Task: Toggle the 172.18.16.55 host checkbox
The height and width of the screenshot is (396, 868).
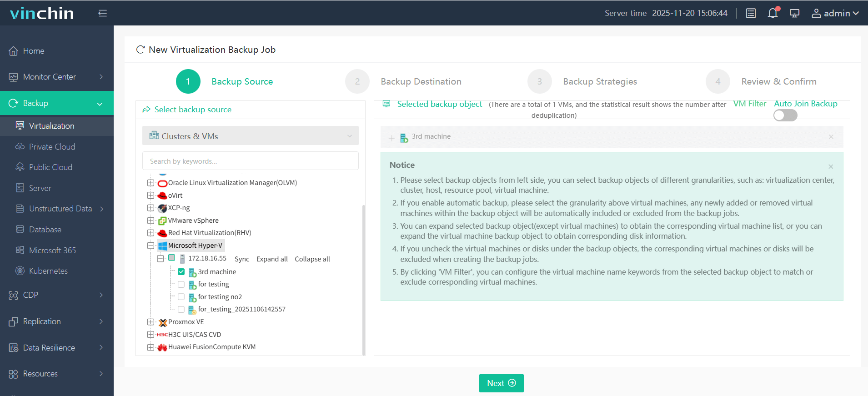Action: pyautogui.click(x=171, y=258)
